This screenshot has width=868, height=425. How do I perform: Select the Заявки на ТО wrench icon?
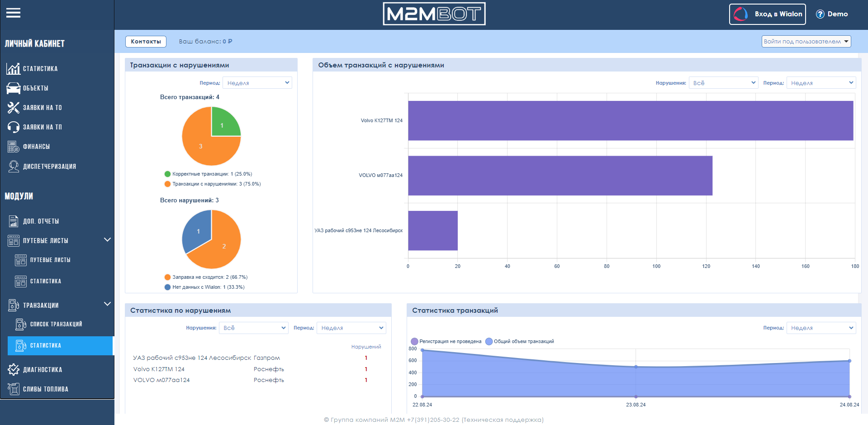13,107
